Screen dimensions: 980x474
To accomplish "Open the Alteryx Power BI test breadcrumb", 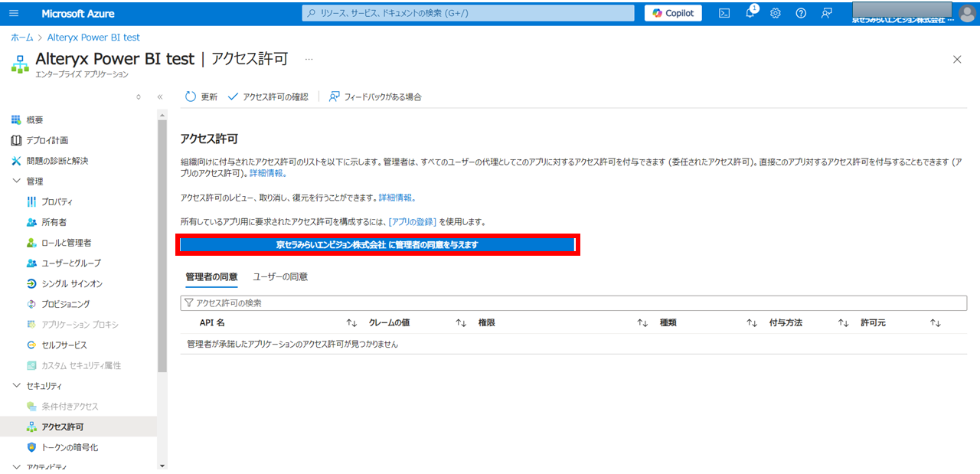I will tap(93, 37).
